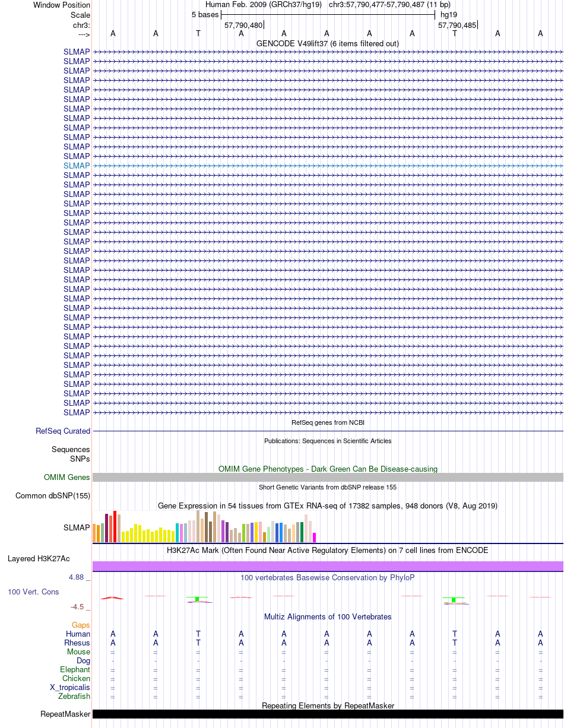Click the hg19 assembly label by the scale

tap(449, 15)
